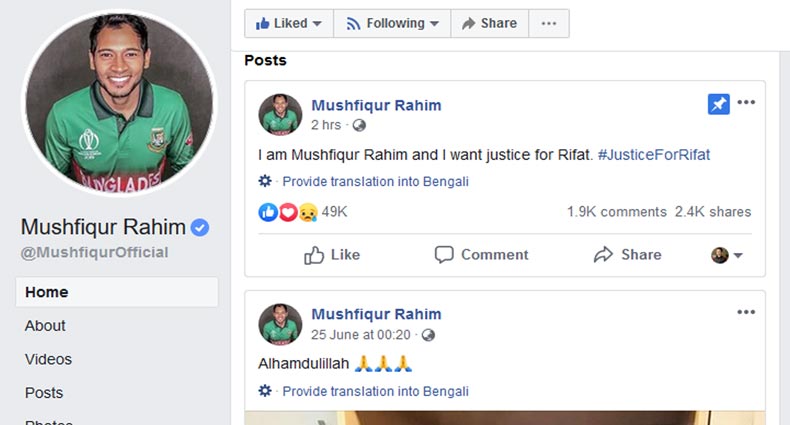This screenshot has width=790, height=425.
Task: Click the #JusticeForRifat hashtag link
Action: 653,155
